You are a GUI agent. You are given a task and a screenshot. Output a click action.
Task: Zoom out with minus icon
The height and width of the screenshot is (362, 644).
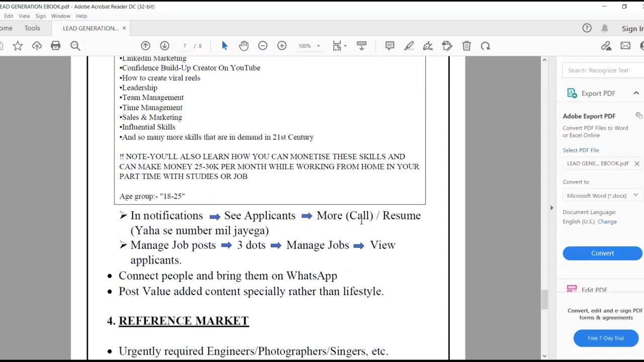click(x=263, y=46)
